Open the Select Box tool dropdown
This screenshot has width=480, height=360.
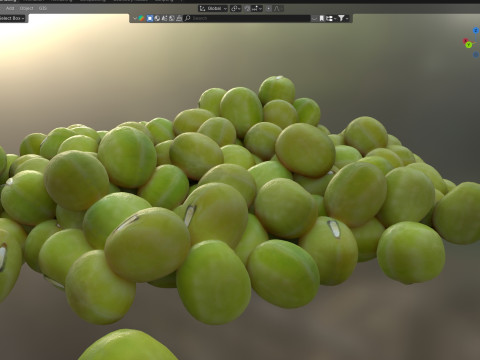tap(13, 18)
